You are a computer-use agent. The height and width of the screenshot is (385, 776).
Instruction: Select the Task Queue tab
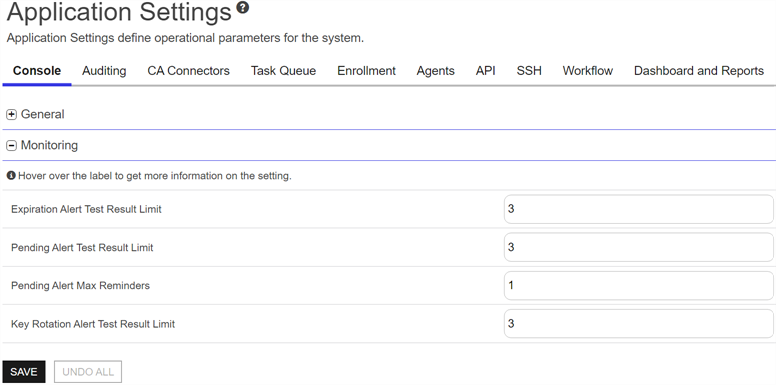pos(283,71)
